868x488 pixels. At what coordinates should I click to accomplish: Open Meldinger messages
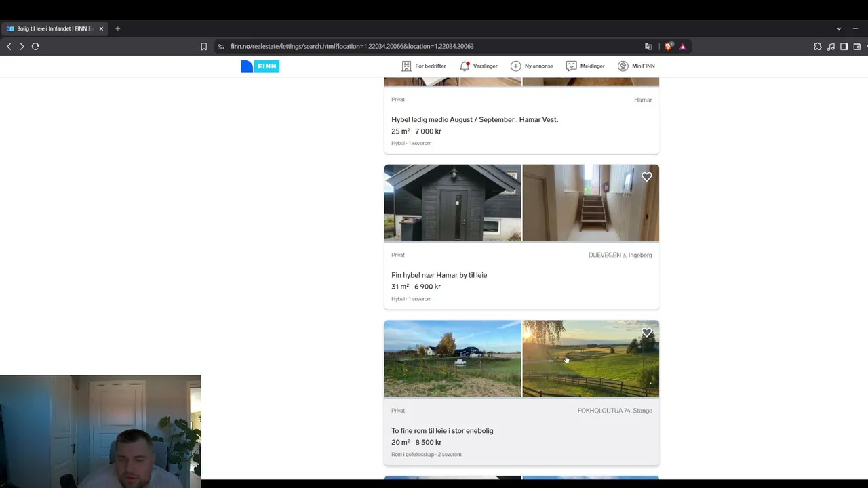click(585, 66)
